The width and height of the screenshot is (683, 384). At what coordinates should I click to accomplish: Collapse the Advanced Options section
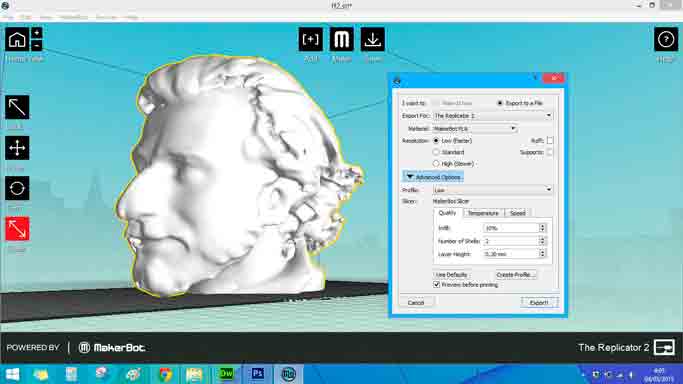pos(433,177)
